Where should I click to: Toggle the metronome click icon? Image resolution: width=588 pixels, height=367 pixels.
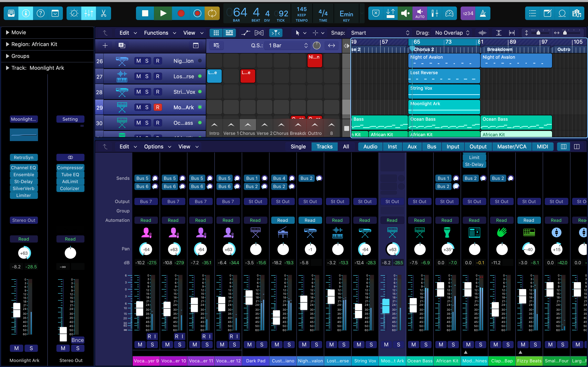483,13
